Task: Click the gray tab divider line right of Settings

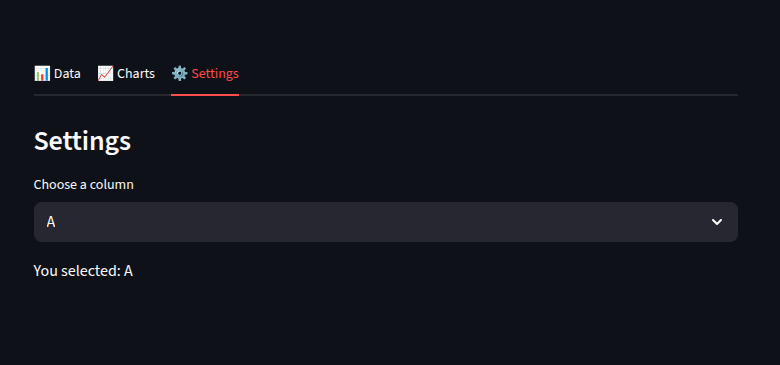Action: point(488,94)
